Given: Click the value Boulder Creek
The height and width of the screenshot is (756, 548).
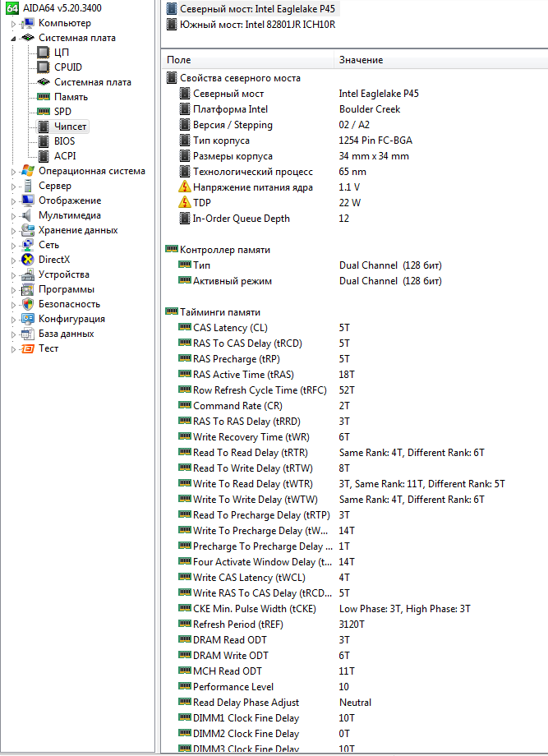Looking at the screenshot, I should point(369,109).
